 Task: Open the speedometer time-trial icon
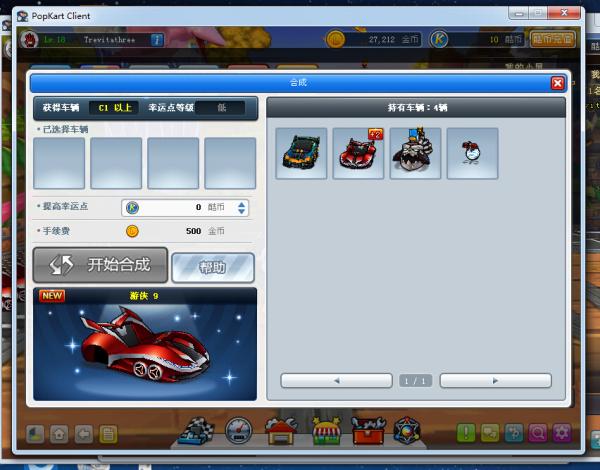(238, 431)
